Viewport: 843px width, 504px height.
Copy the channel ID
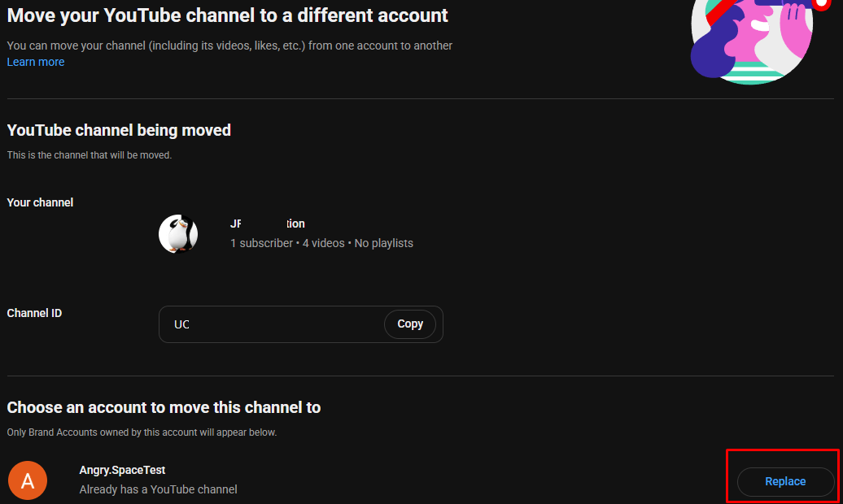[x=409, y=324]
